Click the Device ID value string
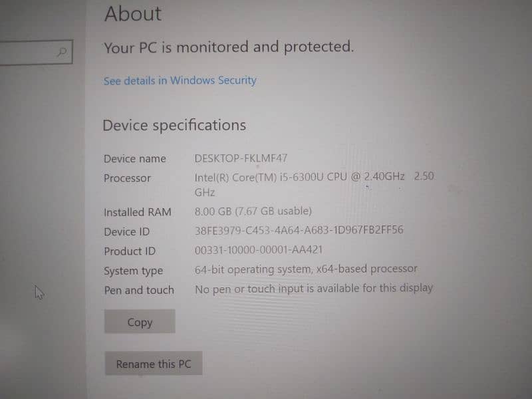Screen dimensions: 532x399 click(x=299, y=231)
